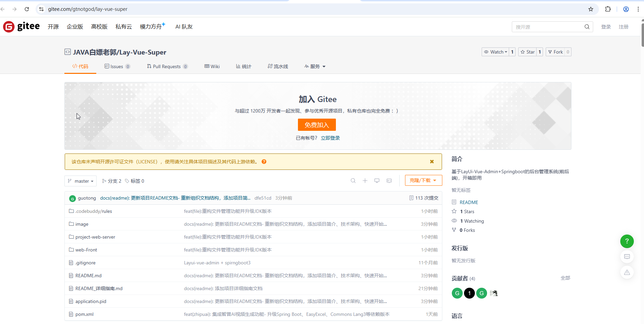Open the commit comments bubble icon
The height and width of the screenshot is (324, 644).
pyautogui.click(x=389, y=181)
